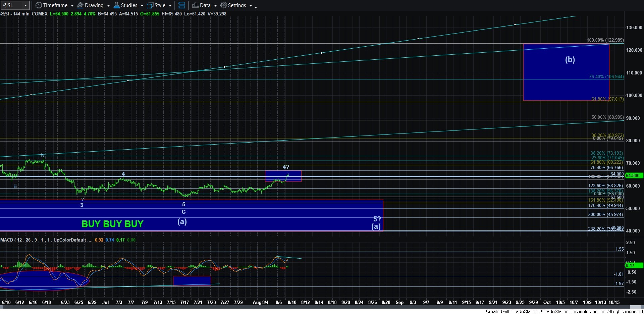Click the 130.000 price axis label
The image size is (644, 314).
pos(634,28)
